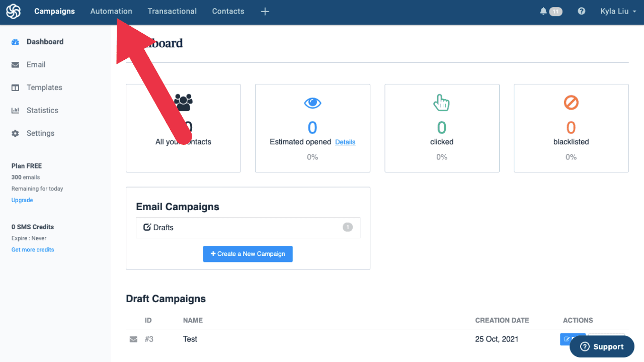Click the help question mark icon

tap(582, 11)
